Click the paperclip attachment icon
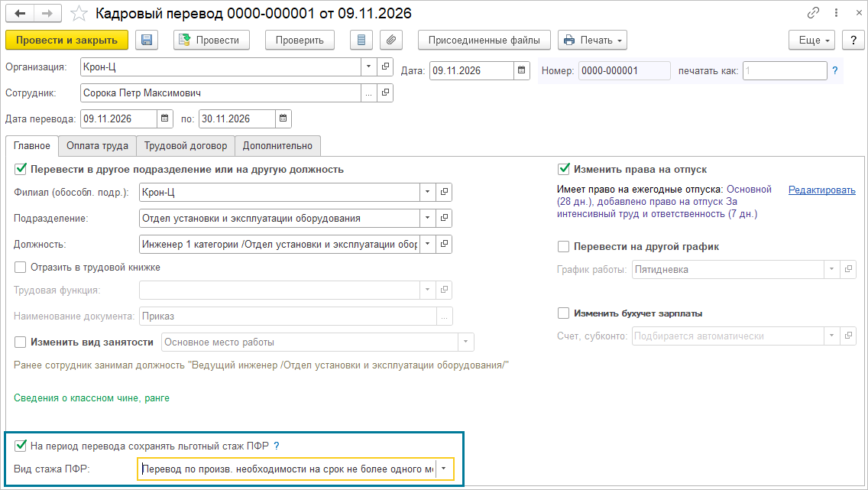 click(391, 40)
